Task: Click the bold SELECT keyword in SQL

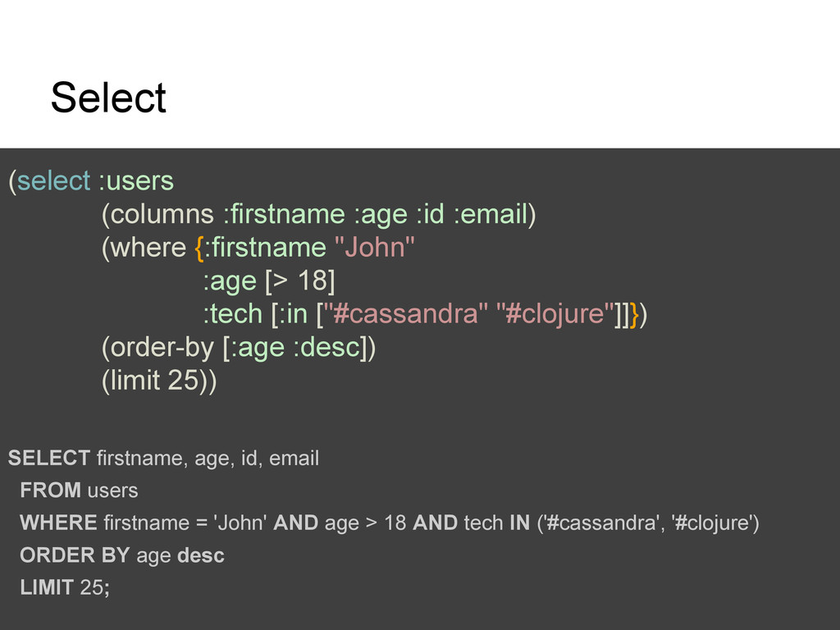Action: [x=48, y=458]
